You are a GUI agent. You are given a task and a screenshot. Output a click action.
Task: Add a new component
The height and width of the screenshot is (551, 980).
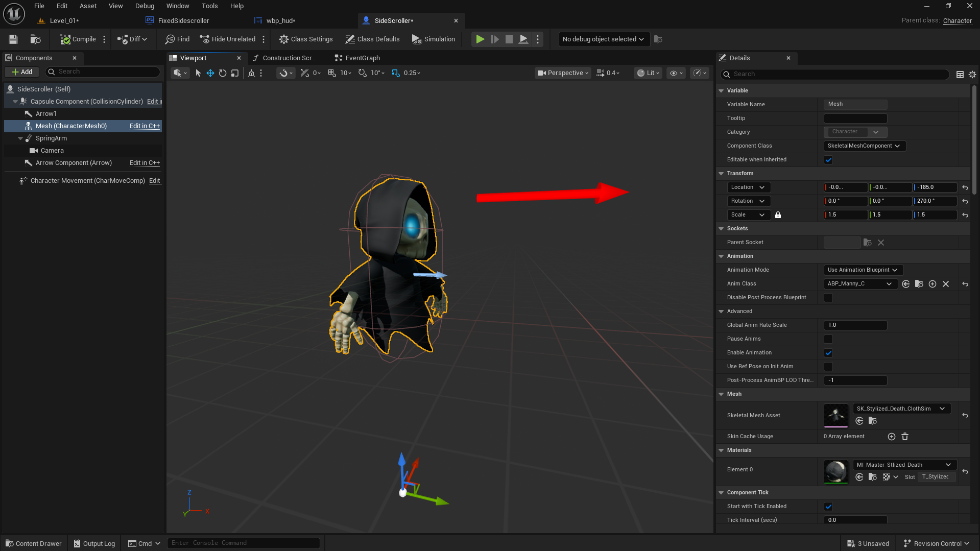[x=22, y=72]
